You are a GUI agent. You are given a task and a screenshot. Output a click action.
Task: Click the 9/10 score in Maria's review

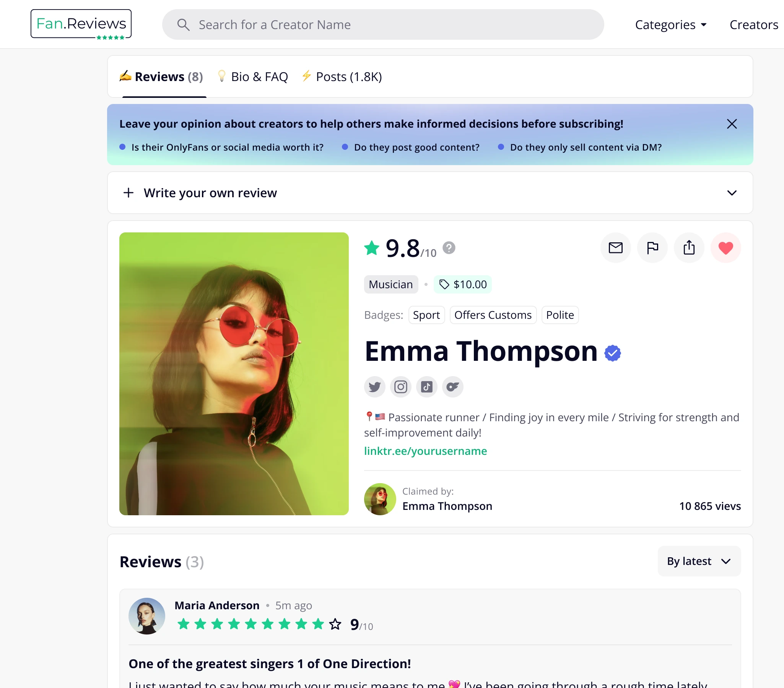pyautogui.click(x=362, y=625)
